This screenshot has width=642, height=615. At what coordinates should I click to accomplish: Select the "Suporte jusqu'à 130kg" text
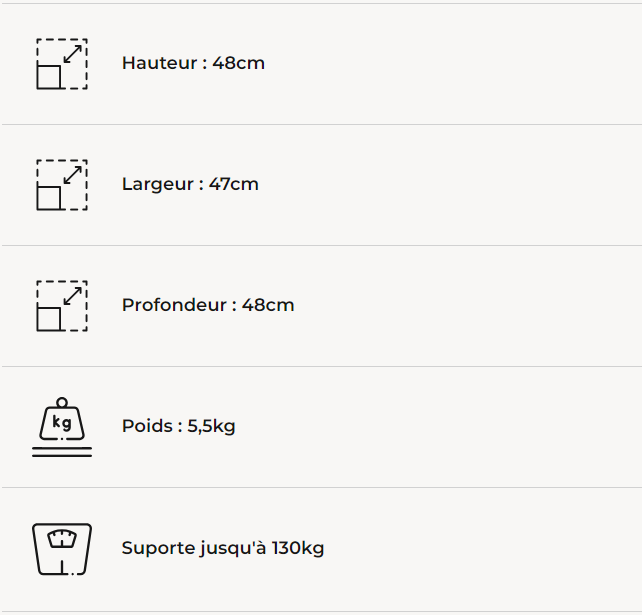coord(223,548)
